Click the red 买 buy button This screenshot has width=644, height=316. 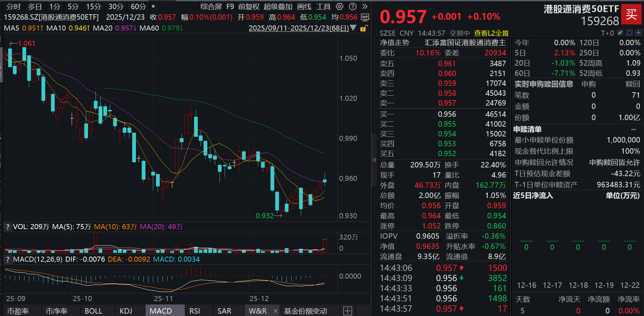(631, 14)
